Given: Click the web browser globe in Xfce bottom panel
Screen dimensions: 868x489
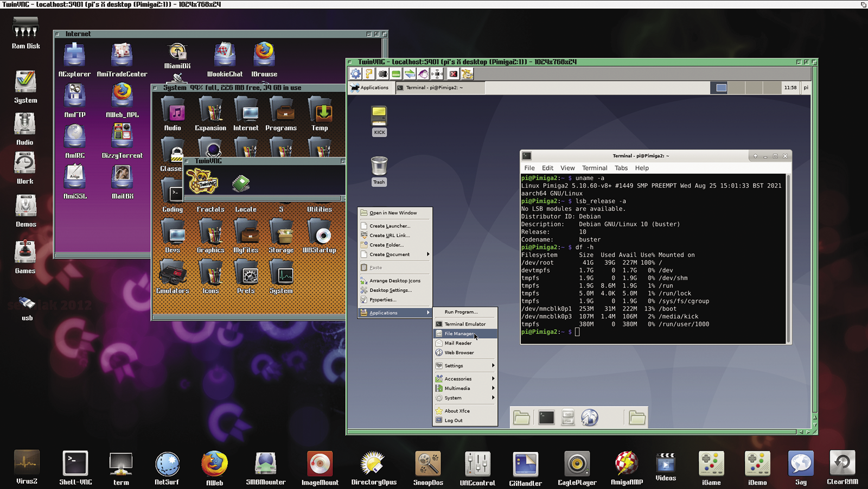Looking at the screenshot, I should 590,417.
